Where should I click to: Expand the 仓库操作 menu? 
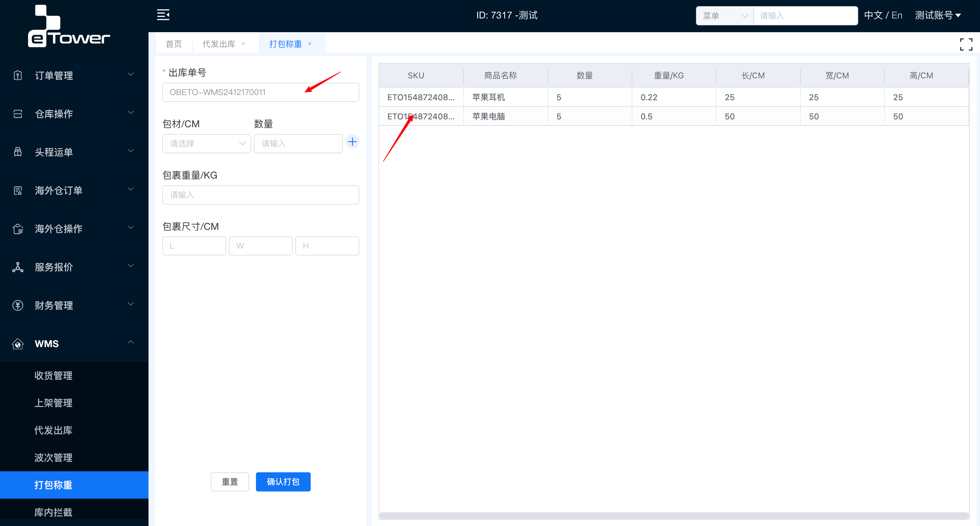[x=130, y=113]
